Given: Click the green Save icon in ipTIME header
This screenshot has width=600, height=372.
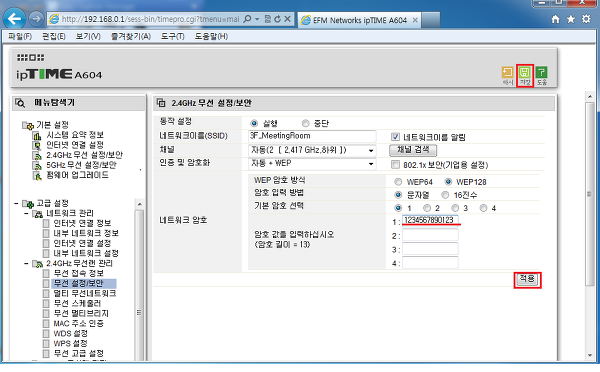Looking at the screenshot, I should pos(524,72).
